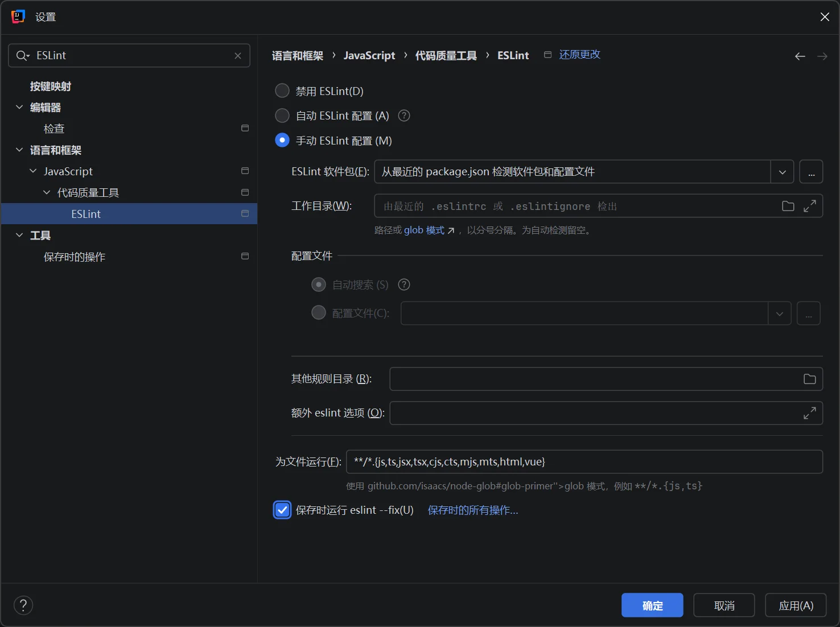The image size is (840, 627).
Task: Select 手动 ESLint 配置 radio option
Action: 282,141
